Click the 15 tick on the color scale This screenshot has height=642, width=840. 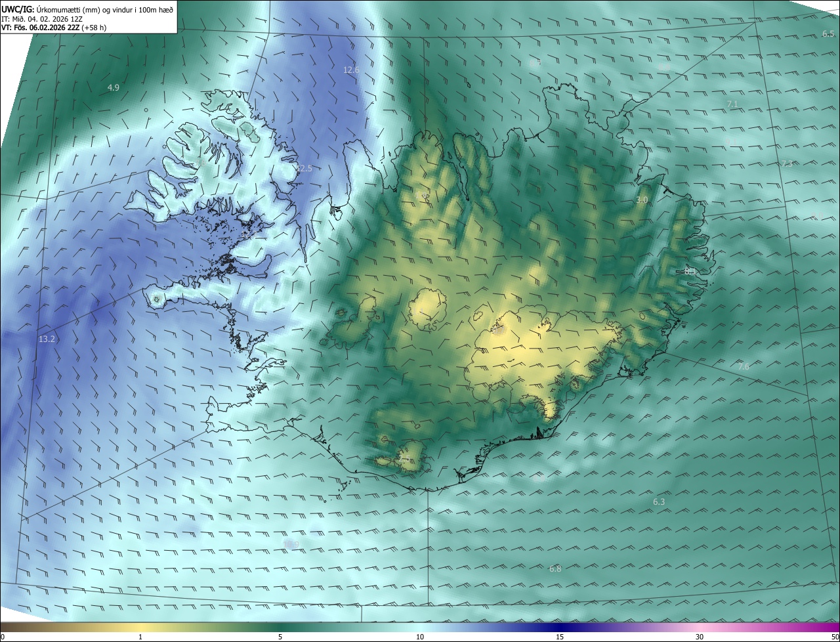click(x=560, y=637)
